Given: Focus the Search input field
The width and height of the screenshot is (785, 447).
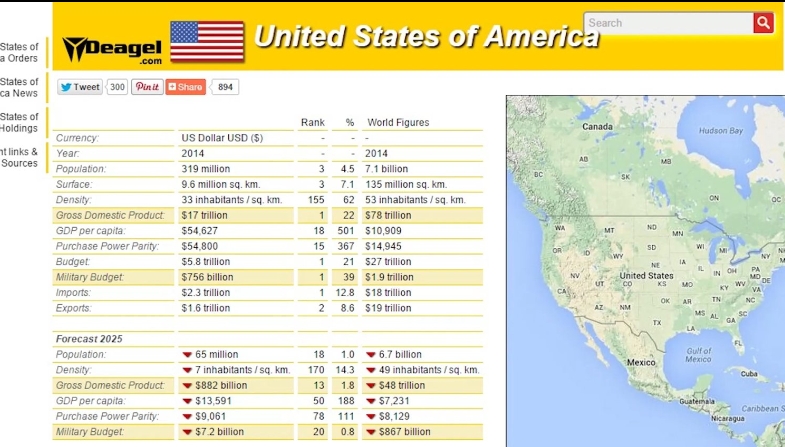Looking at the screenshot, I should 668,23.
